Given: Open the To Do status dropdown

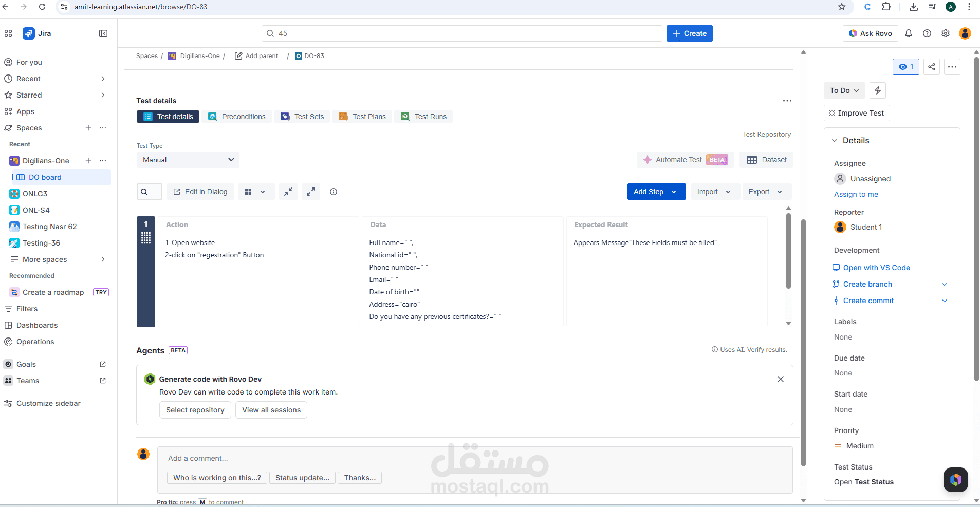Looking at the screenshot, I should pos(844,90).
